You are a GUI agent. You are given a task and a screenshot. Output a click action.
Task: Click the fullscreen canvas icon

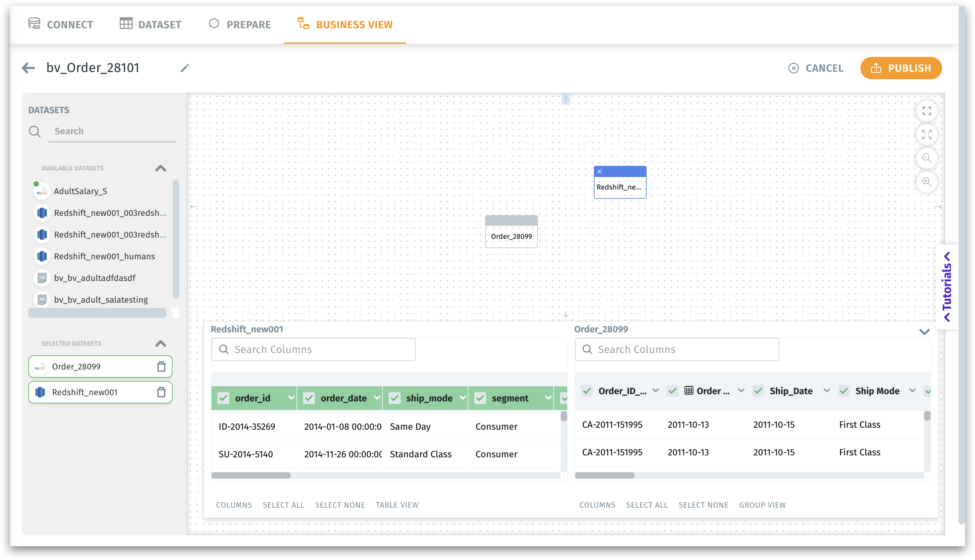point(927,111)
